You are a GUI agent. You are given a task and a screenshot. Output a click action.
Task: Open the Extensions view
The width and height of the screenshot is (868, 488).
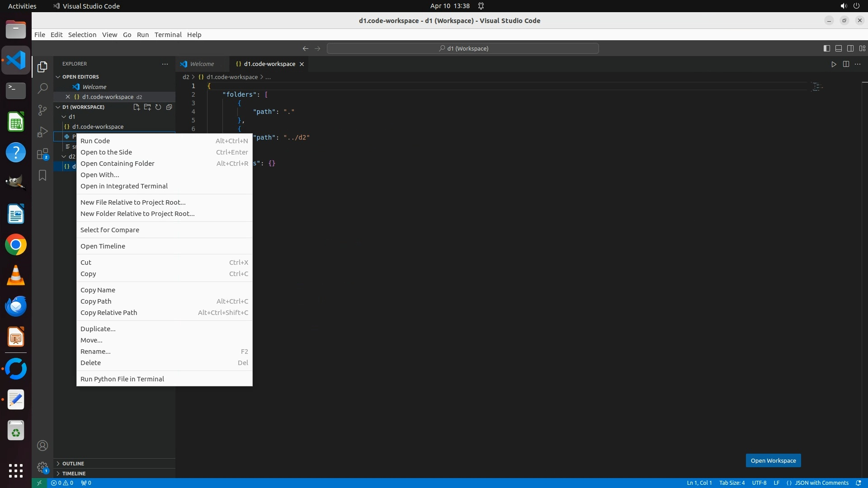pos(42,154)
